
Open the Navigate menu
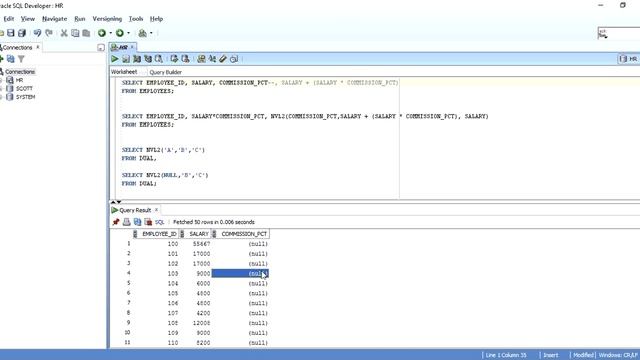pyautogui.click(x=54, y=19)
